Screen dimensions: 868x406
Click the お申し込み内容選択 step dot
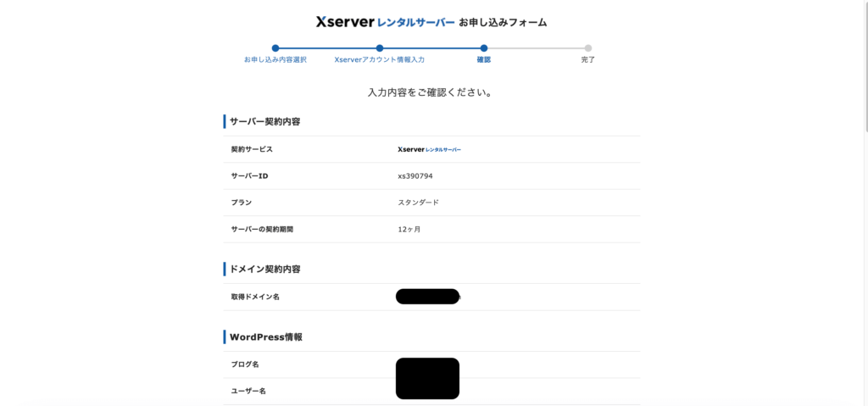(275, 48)
